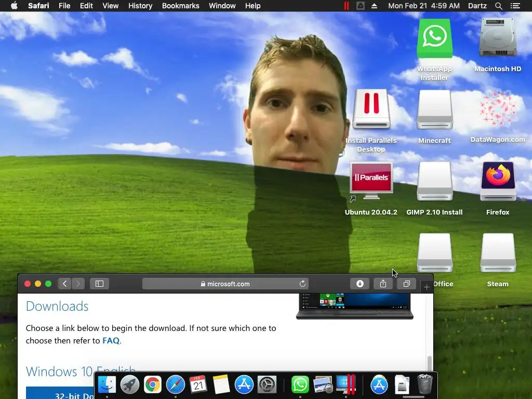Image resolution: width=532 pixels, height=399 pixels.
Task: Select the Steam volume on desktop
Action: click(x=498, y=253)
